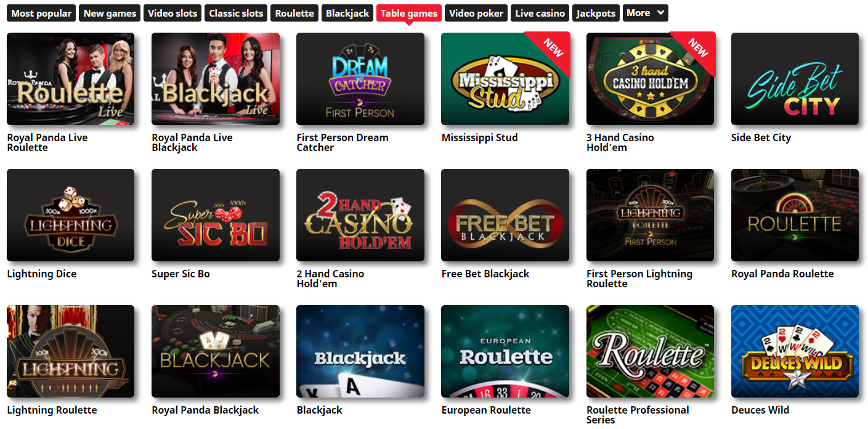Select the European Roulette thumbnail
Viewport: 868px width, 429px height.
(x=505, y=351)
